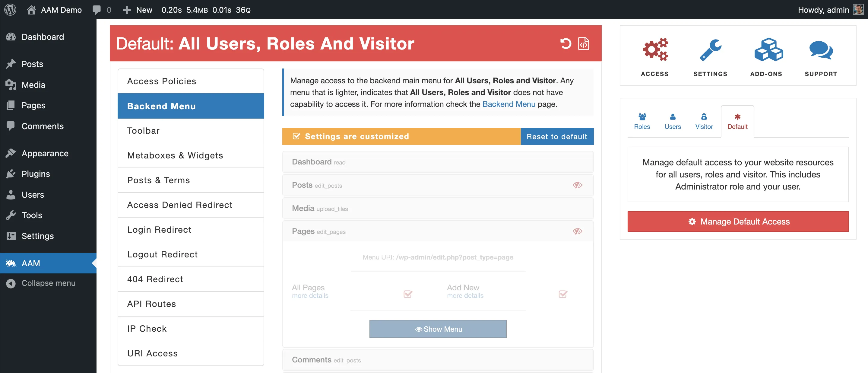Click more details under Add New

tap(465, 295)
